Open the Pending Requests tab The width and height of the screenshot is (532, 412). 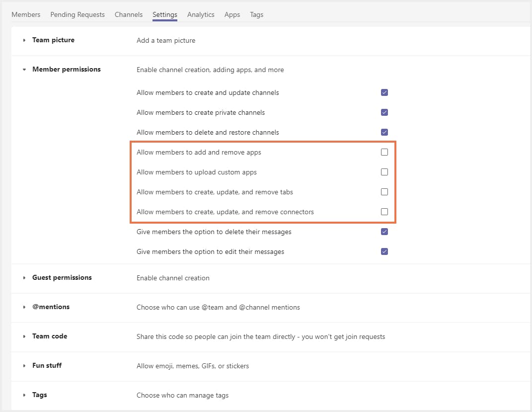coord(77,14)
